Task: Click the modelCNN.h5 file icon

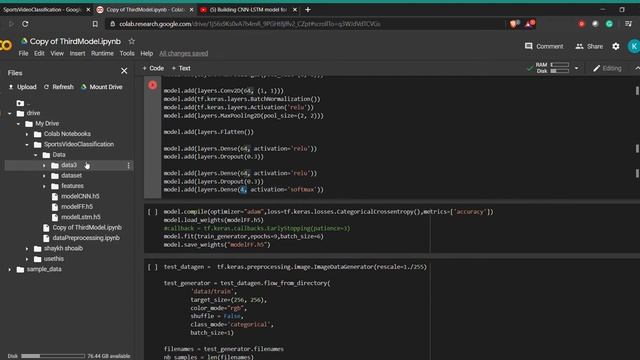Action: click(55, 196)
